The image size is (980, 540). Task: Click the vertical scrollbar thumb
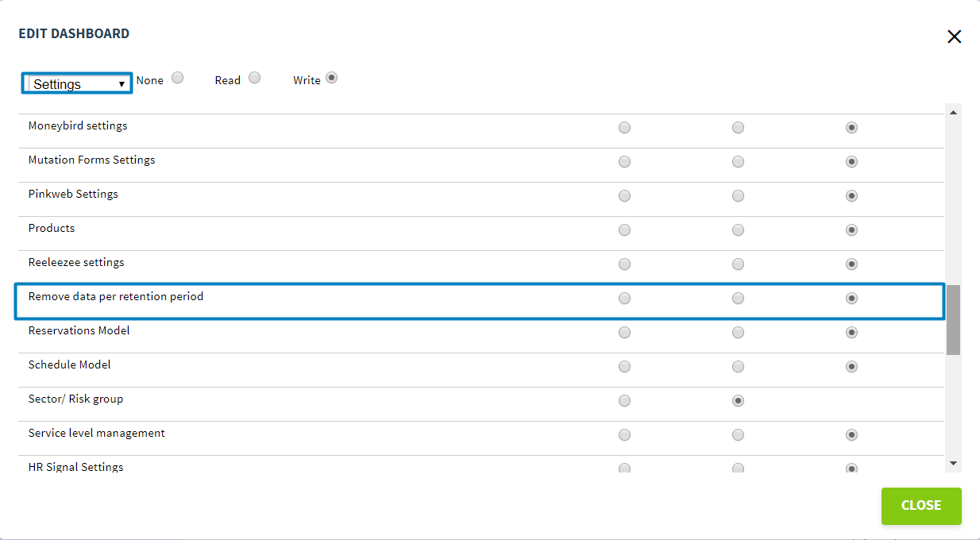coord(953,319)
